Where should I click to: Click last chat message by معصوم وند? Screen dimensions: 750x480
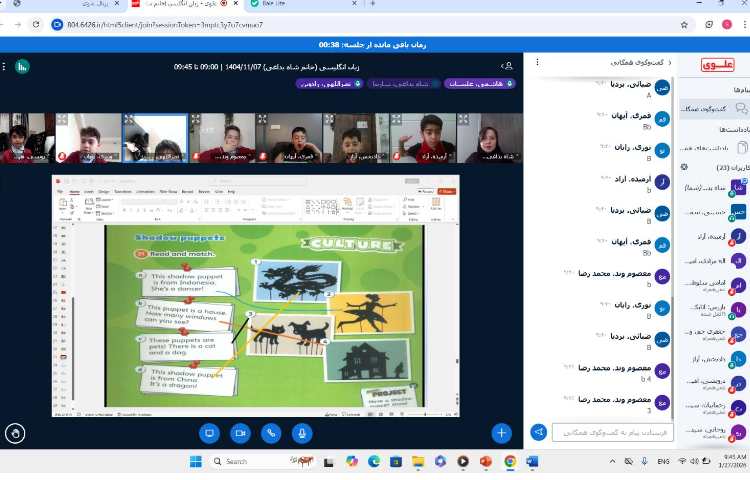pos(617,404)
